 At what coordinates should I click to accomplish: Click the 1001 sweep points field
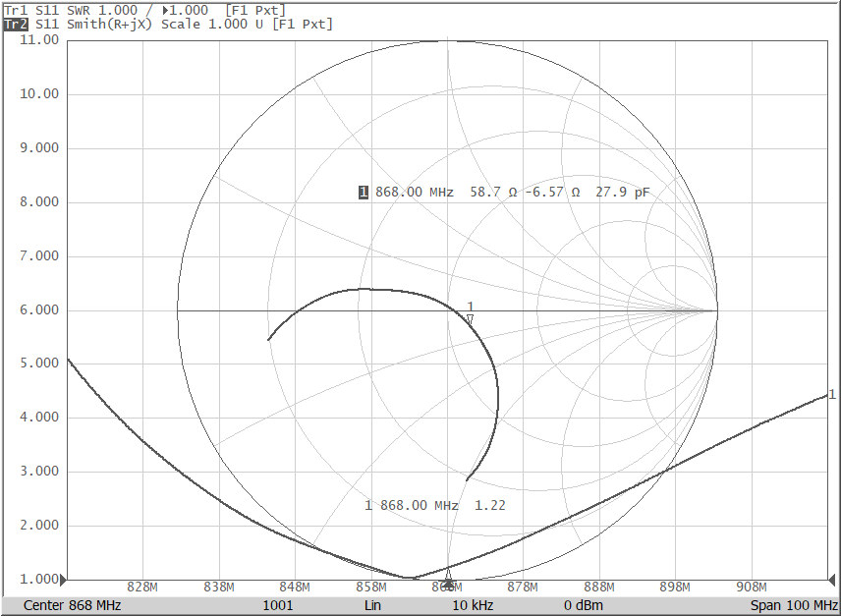pos(277,606)
